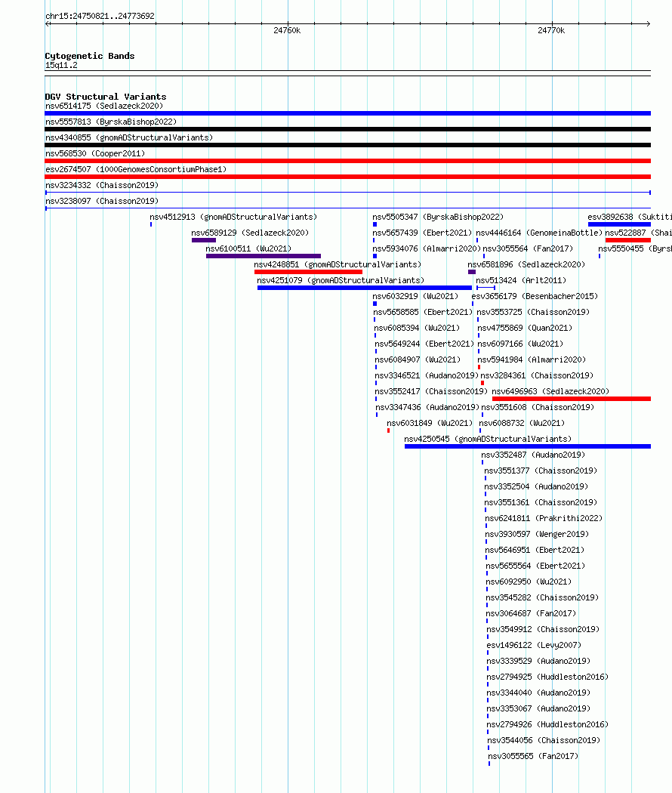Viewport: 672px width, 793px height.
Task: Click nsv3055565 (Fan2017) label
Action: (x=533, y=756)
